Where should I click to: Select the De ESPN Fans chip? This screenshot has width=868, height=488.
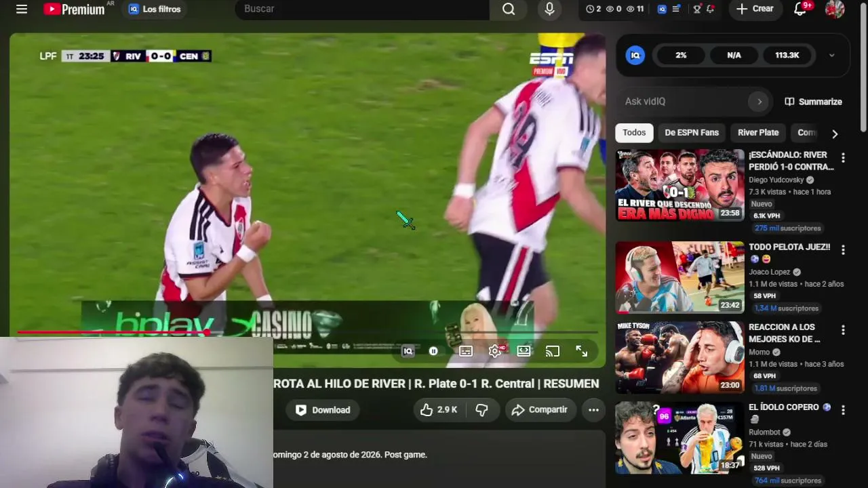click(692, 133)
